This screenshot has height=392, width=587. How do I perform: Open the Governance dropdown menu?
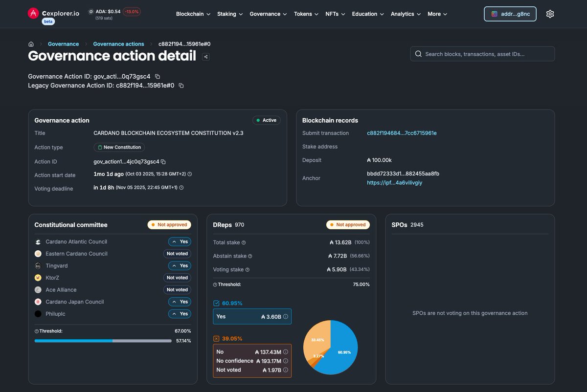click(268, 14)
